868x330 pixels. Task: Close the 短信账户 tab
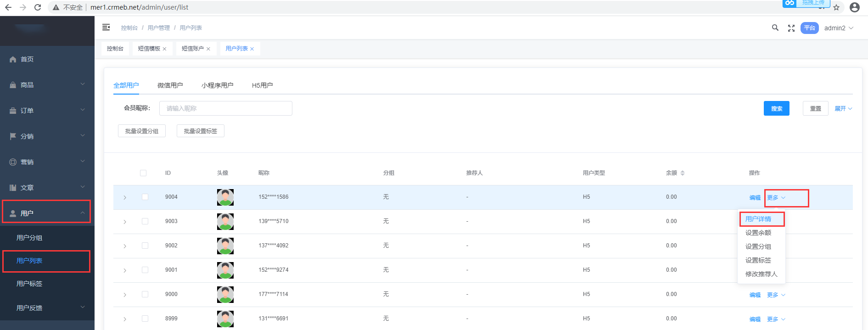tap(208, 49)
